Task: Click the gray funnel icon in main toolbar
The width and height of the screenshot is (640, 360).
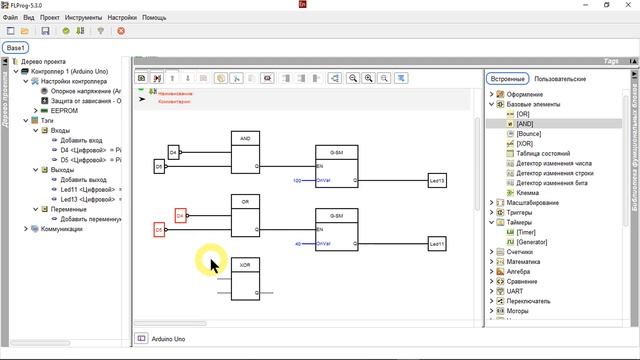Action: (100, 31)
